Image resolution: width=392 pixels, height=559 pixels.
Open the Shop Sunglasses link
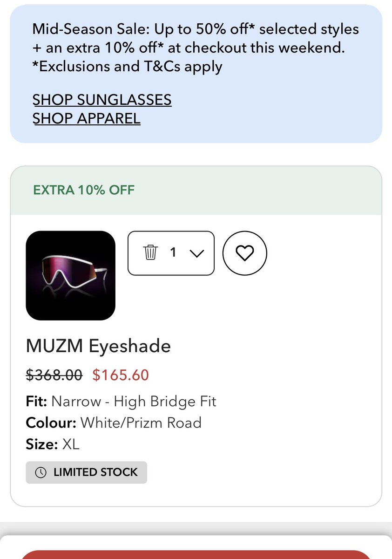point(102,100)
